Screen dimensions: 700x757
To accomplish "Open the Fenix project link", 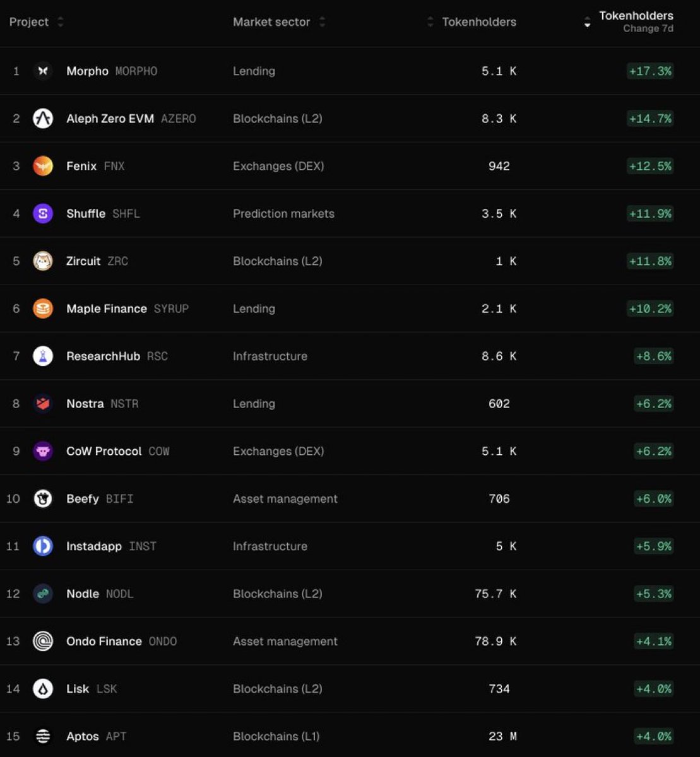I will tap(81, 166).
